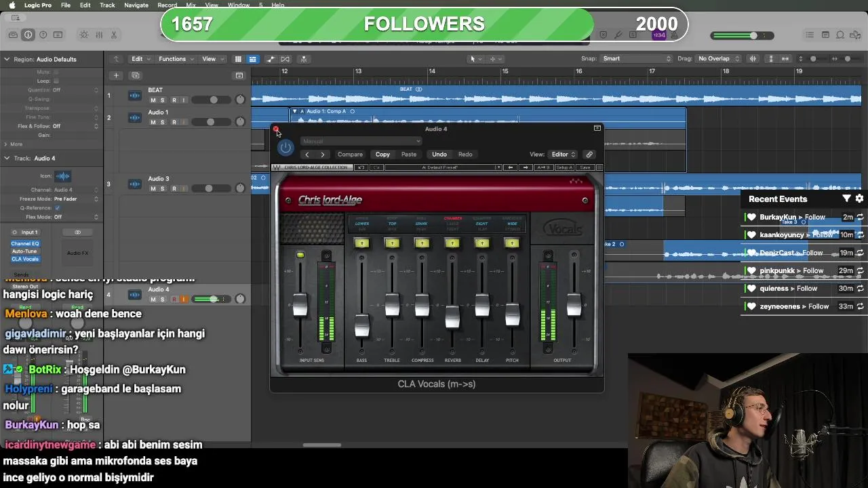Toggle Show Flex button
The image size is (868, 488).
(285, 59)
